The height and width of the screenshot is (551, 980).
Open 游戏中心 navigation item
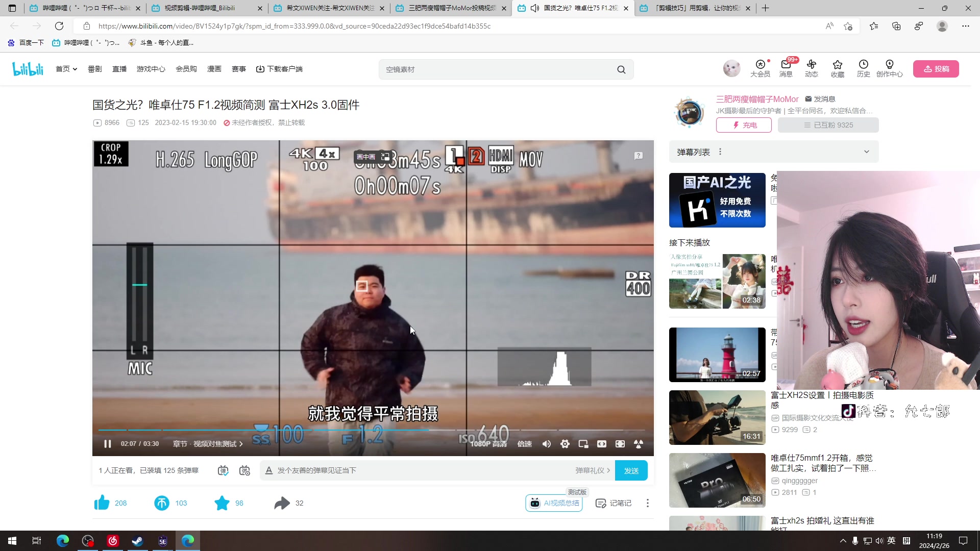(x=151, y=69)
